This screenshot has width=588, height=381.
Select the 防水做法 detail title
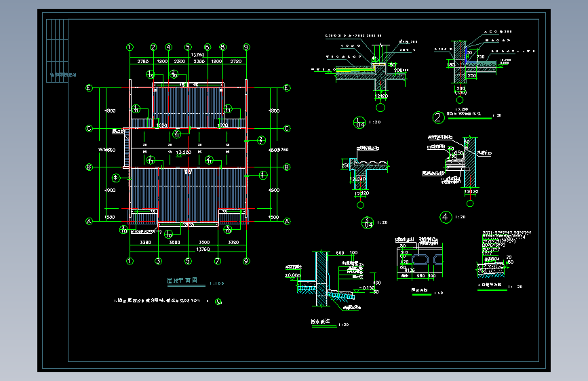pos(320,322)
